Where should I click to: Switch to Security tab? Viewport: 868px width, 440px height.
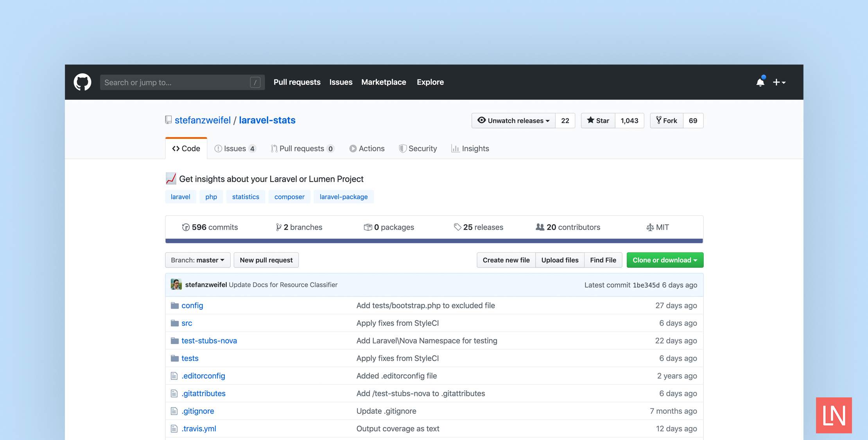point(418,149)
